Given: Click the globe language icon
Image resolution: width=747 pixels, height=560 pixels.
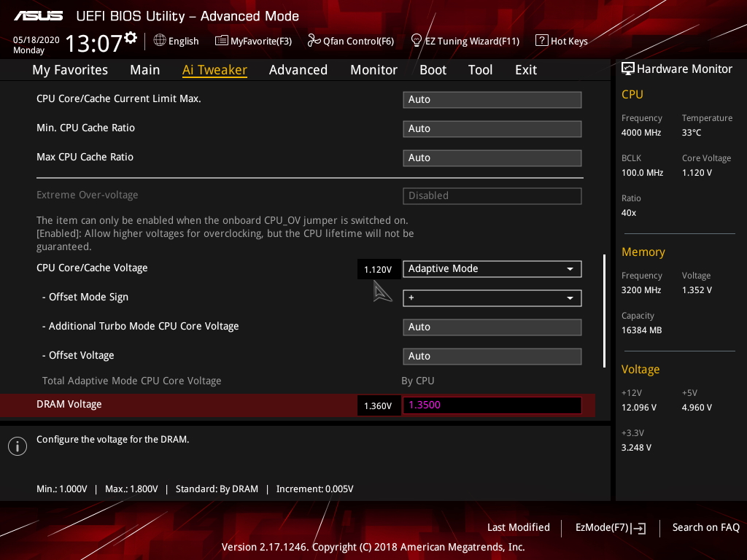Looking at the screenshot, I should pyautogui.click(x=160, y=41).
